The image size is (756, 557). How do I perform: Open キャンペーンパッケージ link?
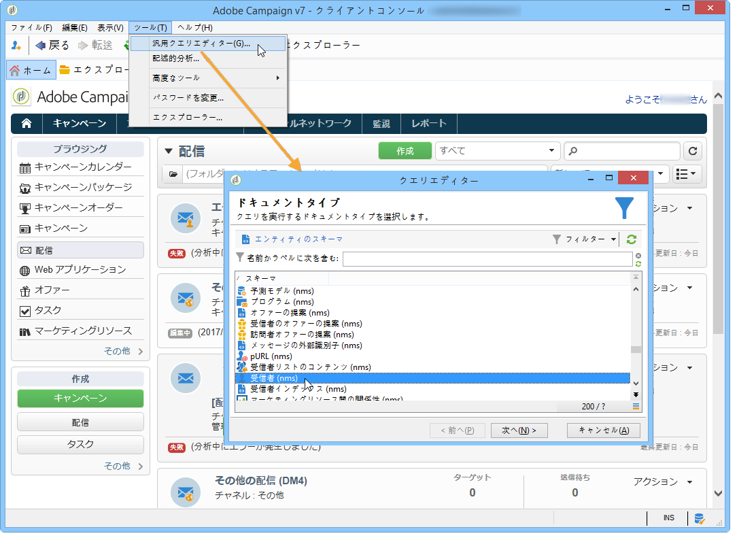(84, 187)
